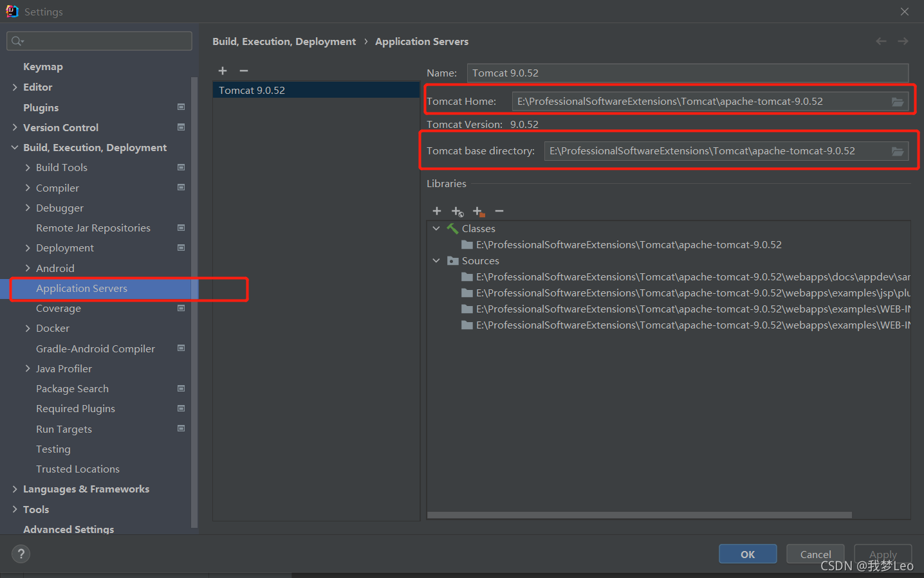Click the project-level icon beside Version Control
Screen dimensions: 924x578
(x=181, y=127)
